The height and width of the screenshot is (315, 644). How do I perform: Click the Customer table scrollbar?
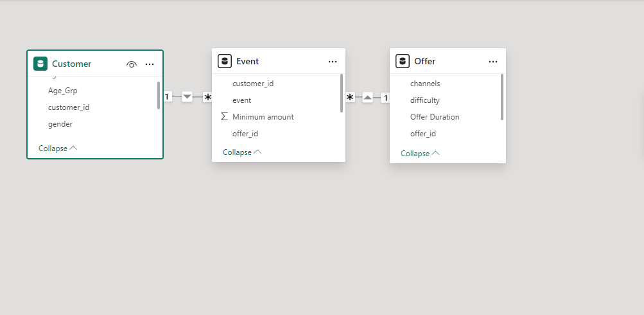(159, 95)
